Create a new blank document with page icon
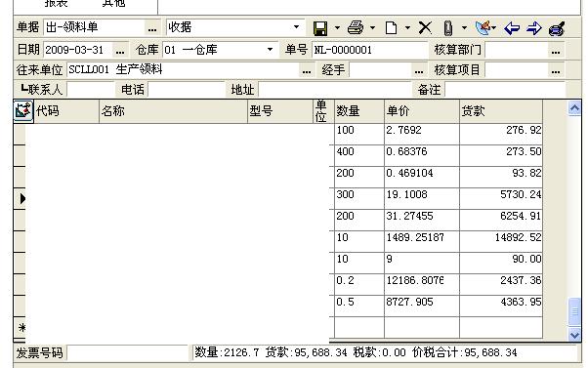 (391, 27)
